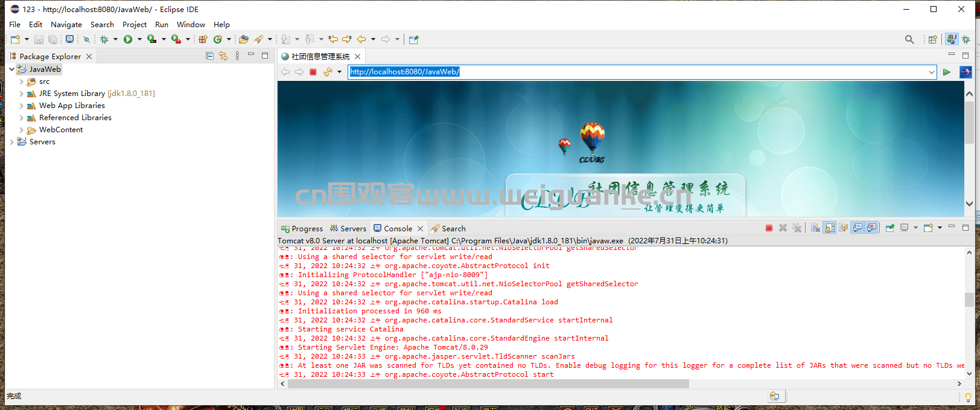Terminate Tomcat server with red square

click(x=769, y=228)
